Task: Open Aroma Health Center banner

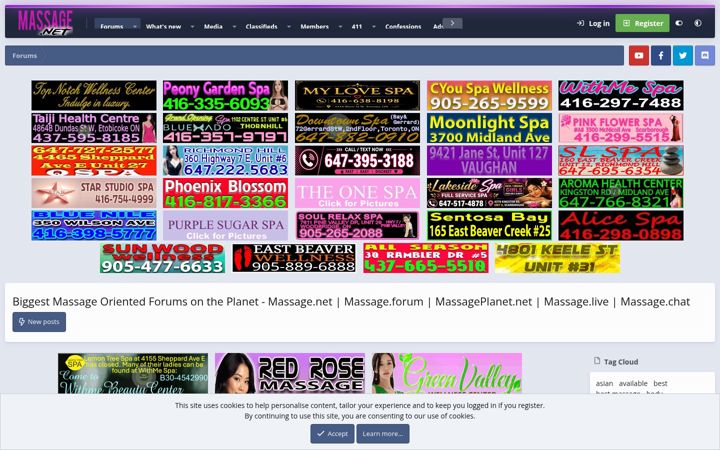Action: point(621,193)
